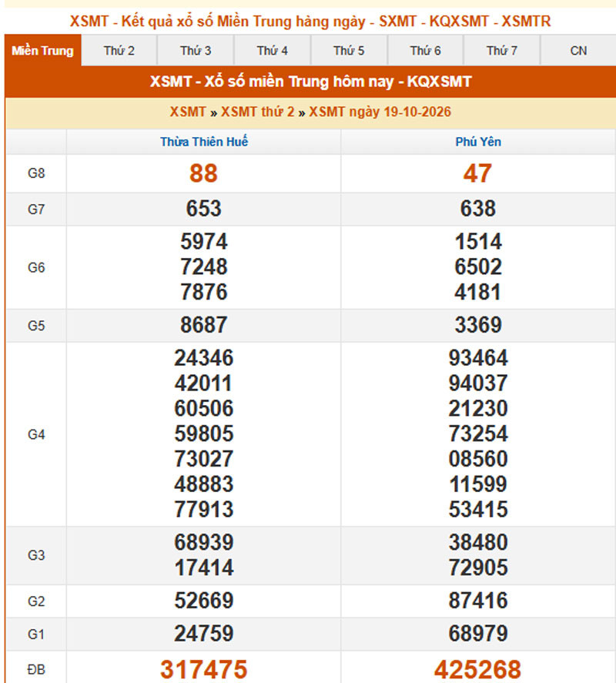The image size is (616, 683).
Task: Click the G8 row label
Action: pos(36,173)
